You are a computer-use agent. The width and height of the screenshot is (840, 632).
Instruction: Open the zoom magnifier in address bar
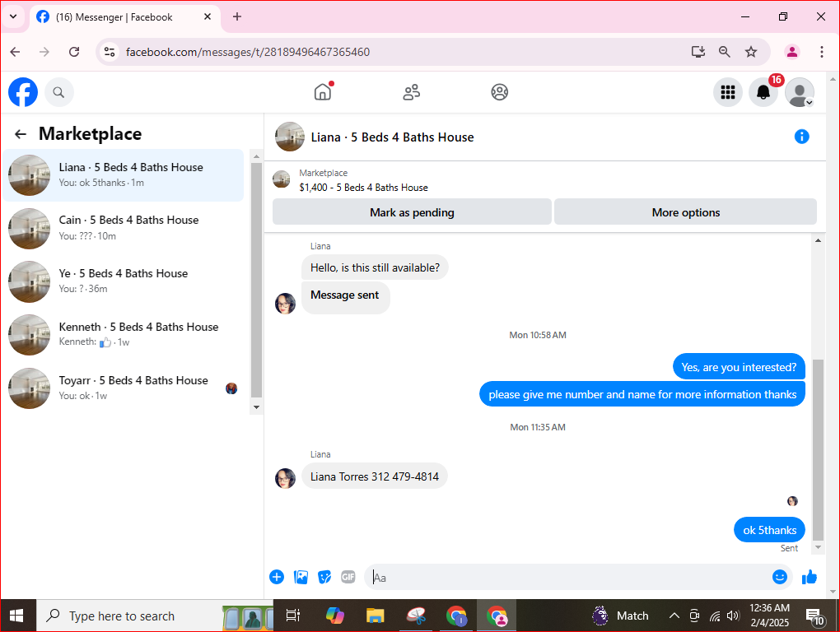tap(724, 52)
